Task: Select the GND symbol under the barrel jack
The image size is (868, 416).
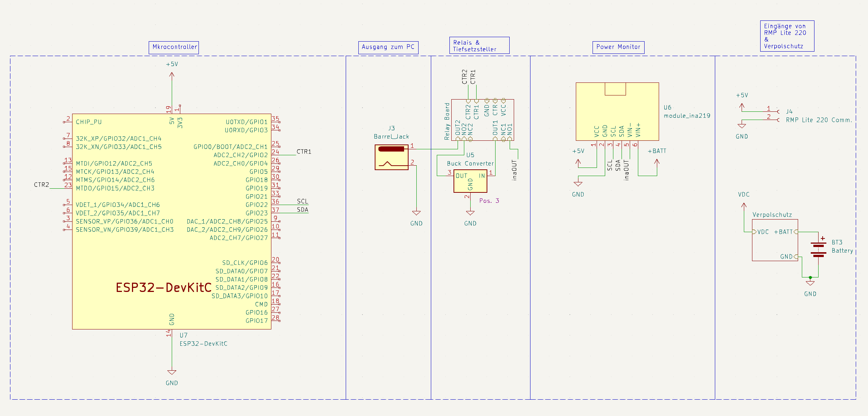Action: [416, 213]
